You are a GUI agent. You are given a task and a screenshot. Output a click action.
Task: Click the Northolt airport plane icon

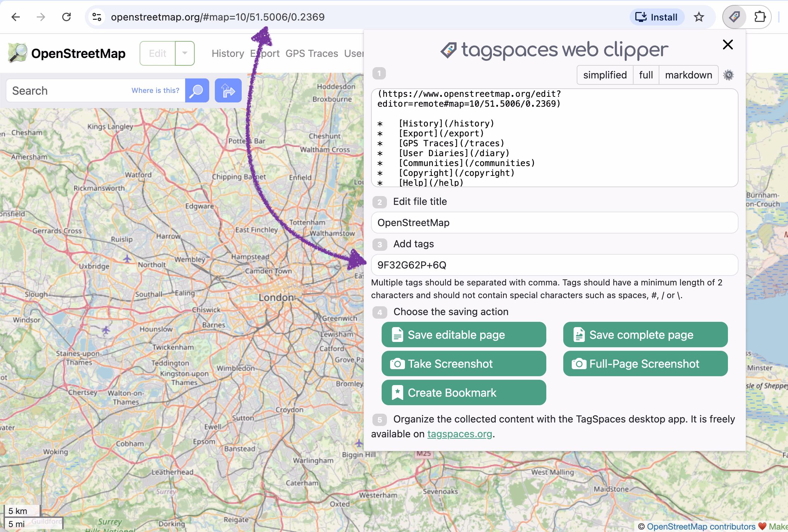click(127, 259)
